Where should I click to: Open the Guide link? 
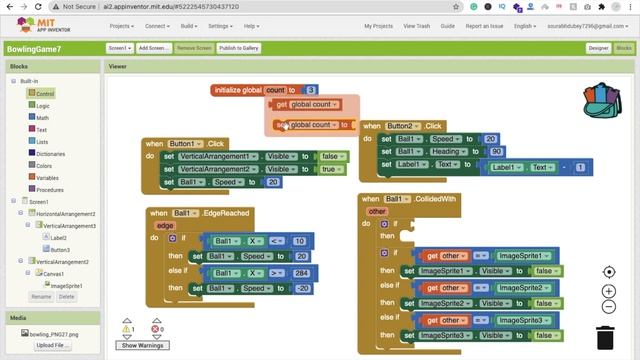pos(447,26)
